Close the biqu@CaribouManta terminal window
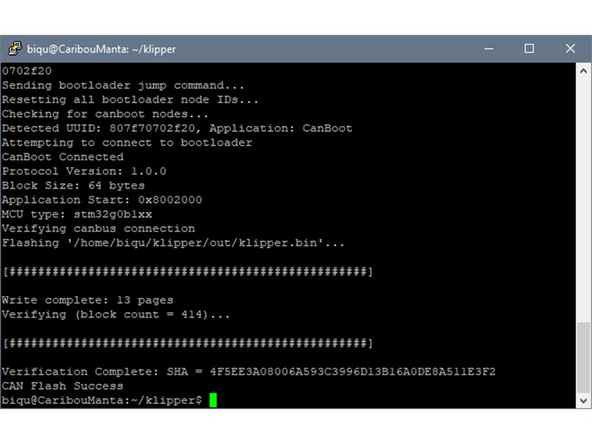 [570, 49]
